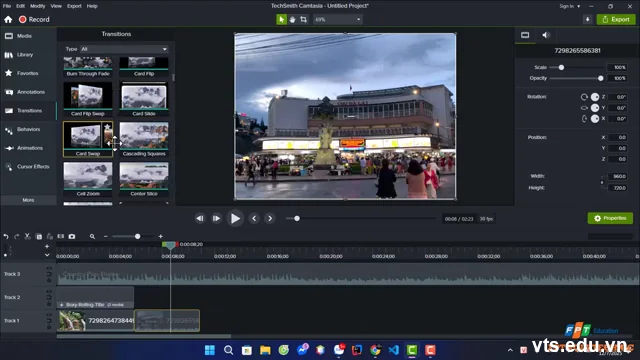The width and height of the screenshot is (640, 360).
Task: Click the timeline magnifier zoom icon
Action: coord(92,236)
